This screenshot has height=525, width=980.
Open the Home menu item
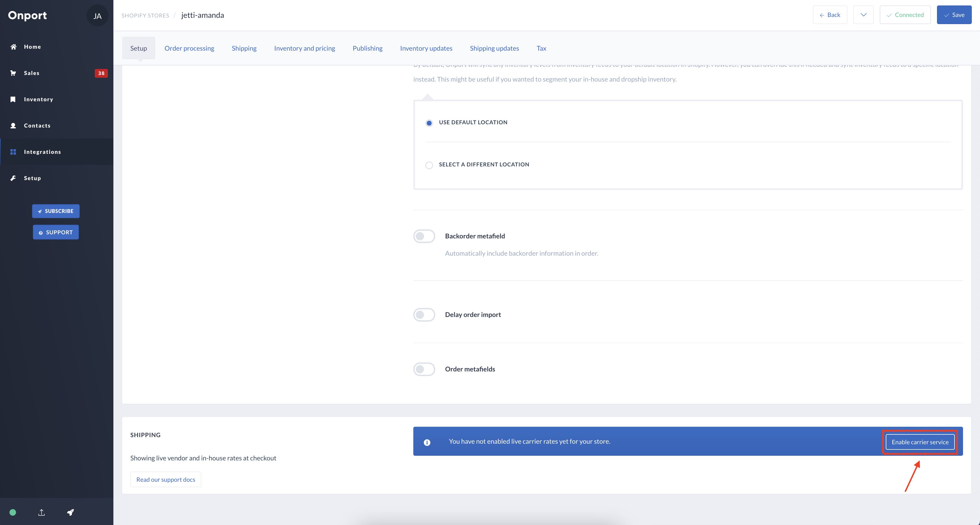[x=57, y=47]
